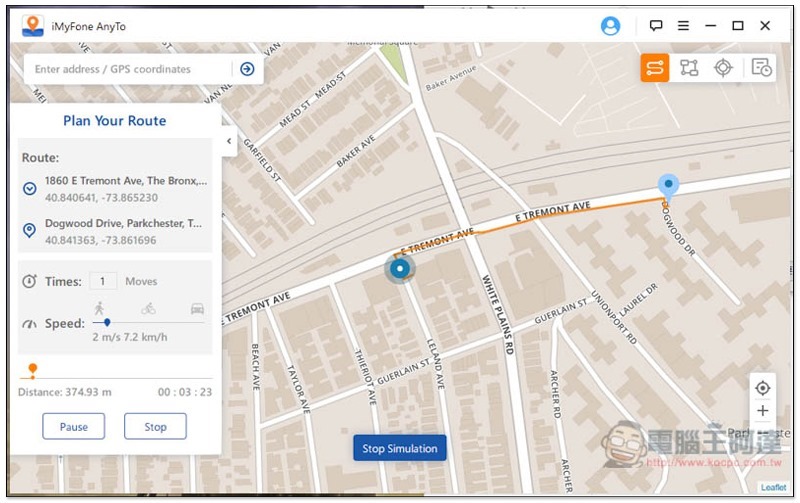Click the Stop button
The height and width of the screenshot is (503, 800).
click(x=155, y=426)
